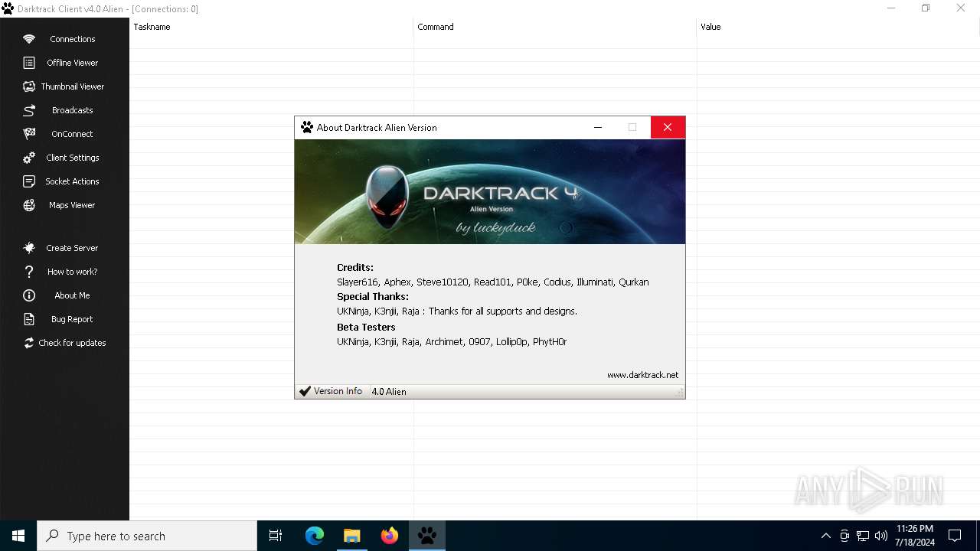Open How to work? sidebar label
980x551 pixels.
[73, 272]
